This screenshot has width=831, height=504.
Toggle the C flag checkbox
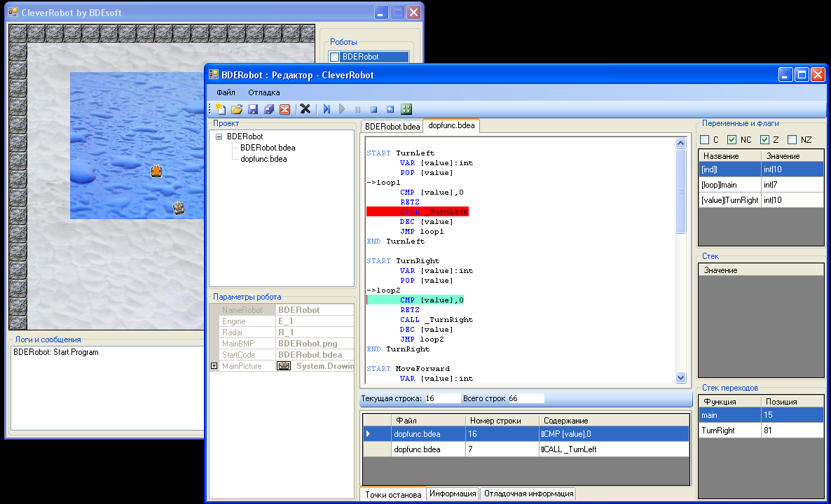click(x=705, y=140)
